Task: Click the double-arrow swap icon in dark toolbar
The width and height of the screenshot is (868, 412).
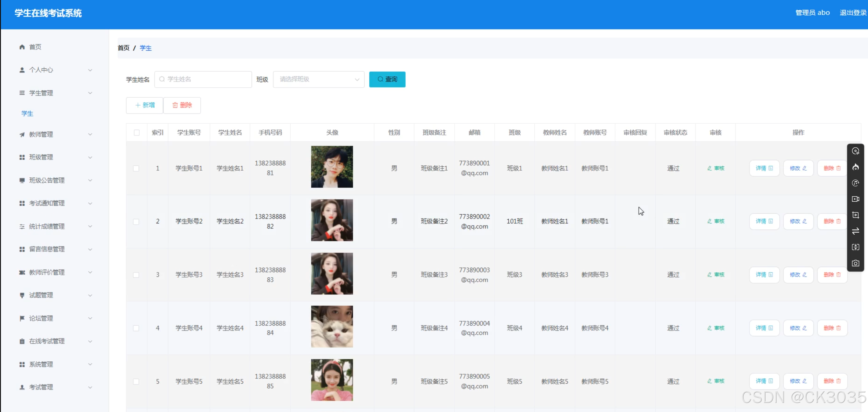Action: point(855,231)
